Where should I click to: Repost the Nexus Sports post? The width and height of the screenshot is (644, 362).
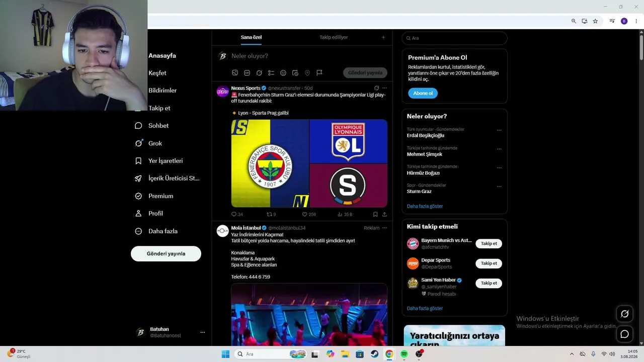tap(271, 214)
